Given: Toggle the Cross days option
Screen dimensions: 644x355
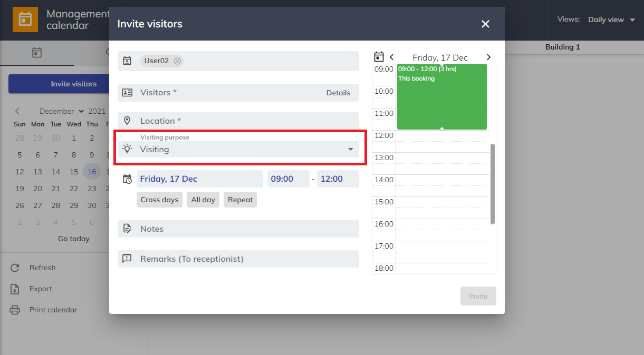Looking at the screenshot, I should [x=159, y=200].
